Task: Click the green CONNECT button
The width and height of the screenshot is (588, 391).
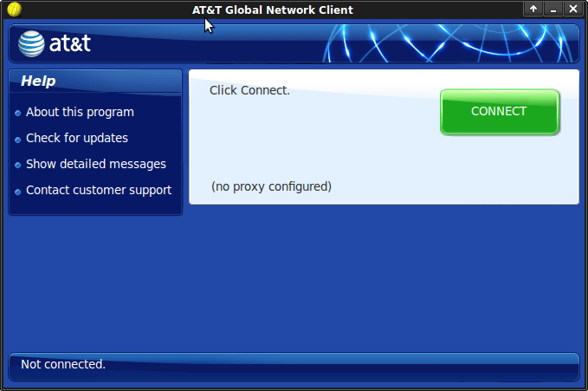Action: tap(500, 112)
